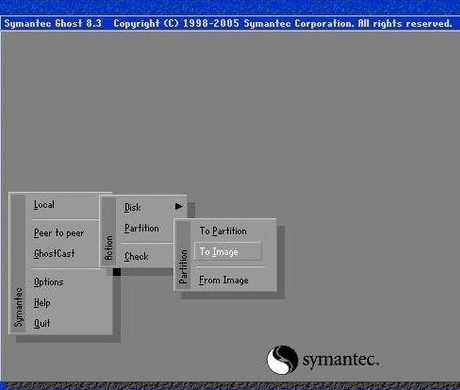Click the vertical Partition submenu label
460x390 pixels.
(183, 267)
